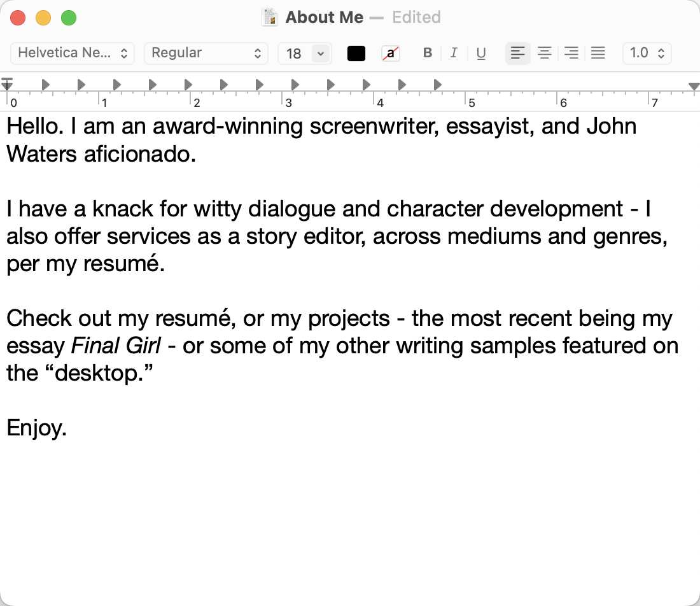This screenshot has width=700, height=606.
Task: Toggle italic formatting
Action: tap(454, 53)
